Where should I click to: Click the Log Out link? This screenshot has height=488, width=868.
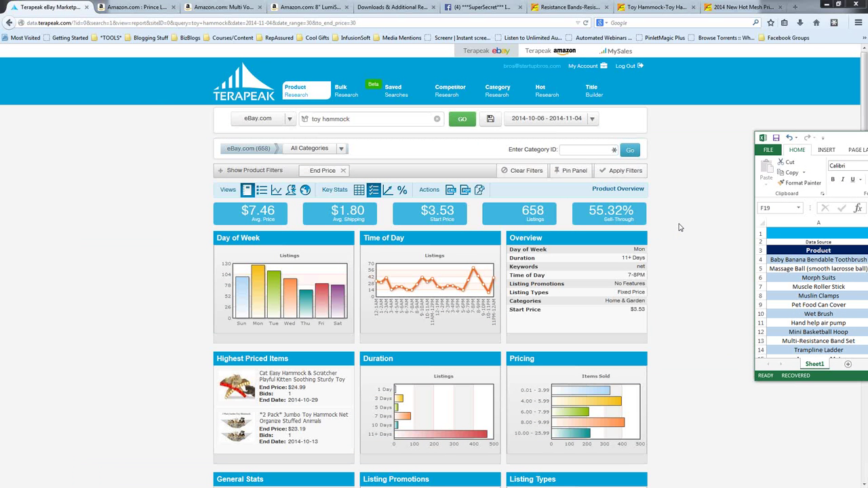(x=629, y=66)
